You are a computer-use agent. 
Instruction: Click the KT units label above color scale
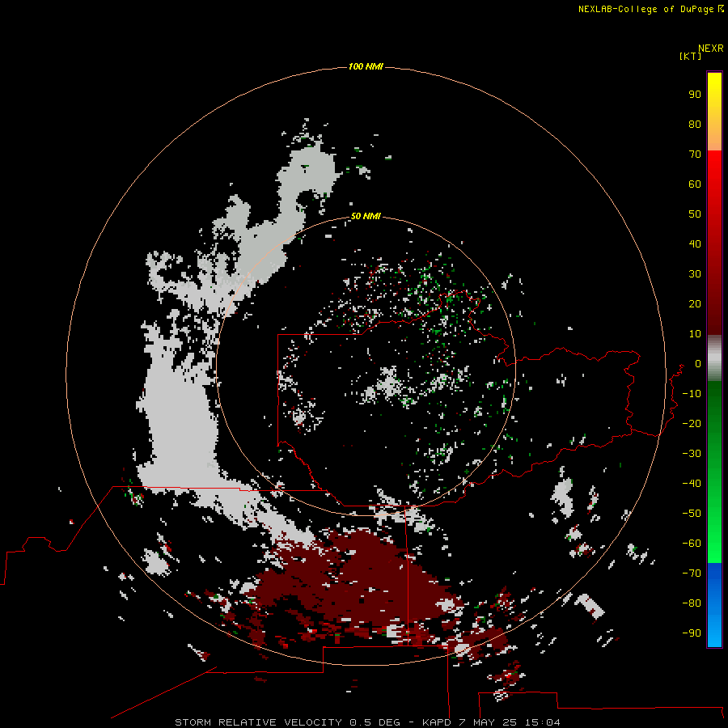tap(690, 56)
